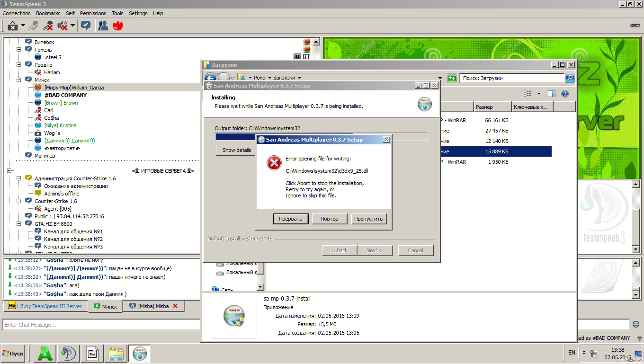Click the Размер column header
The width and height of the screenshot is (644, 364).
[x=492, y=107]
